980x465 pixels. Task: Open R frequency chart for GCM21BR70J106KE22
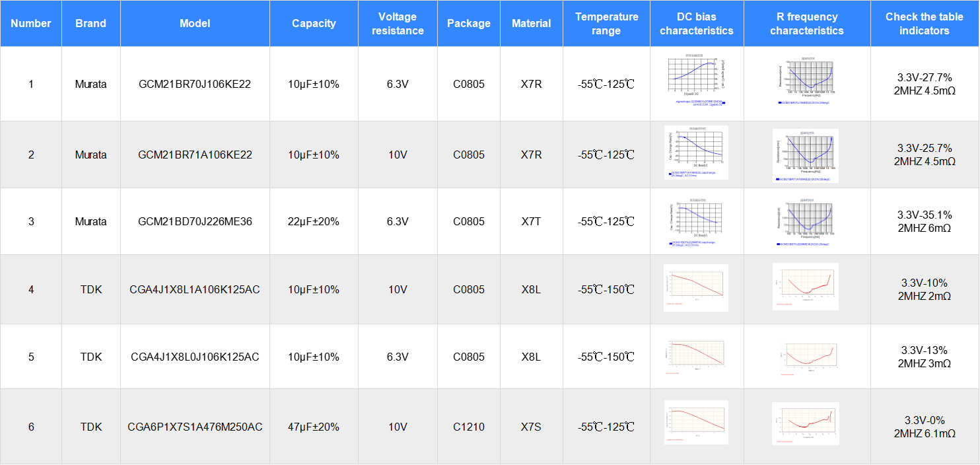(x=806, y=83)
